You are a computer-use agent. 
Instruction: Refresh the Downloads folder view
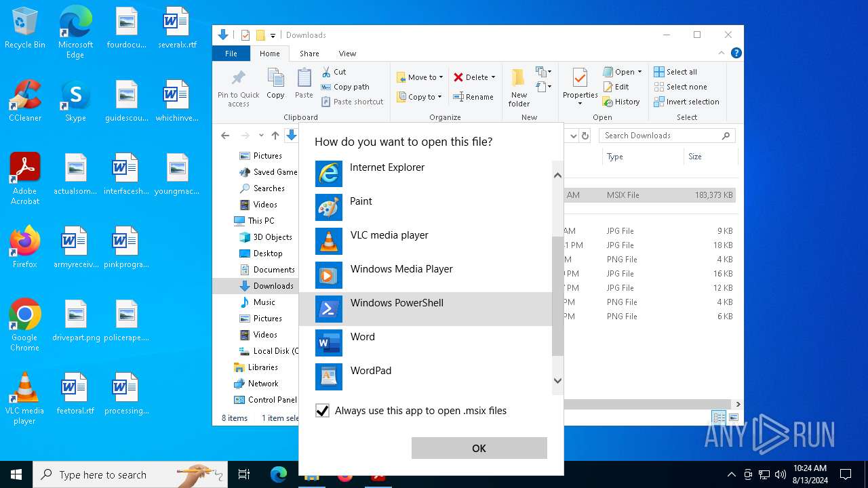coord(585,136)
